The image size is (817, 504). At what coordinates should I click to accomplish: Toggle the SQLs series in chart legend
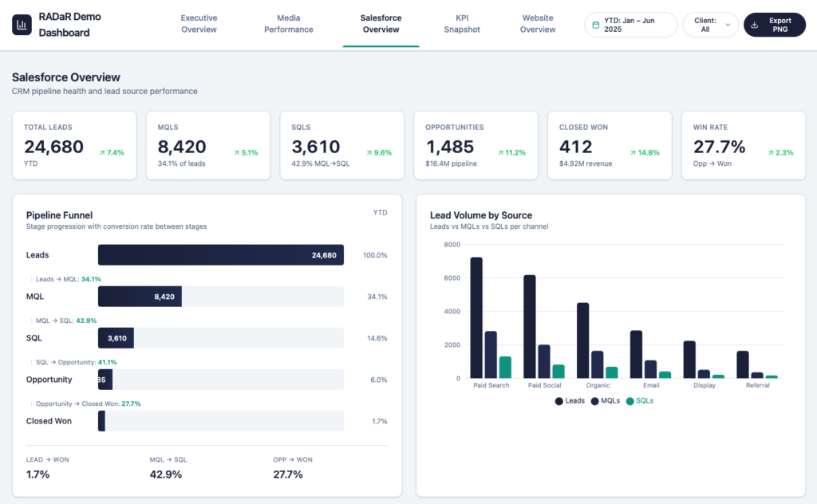click(x=640, y=401)
